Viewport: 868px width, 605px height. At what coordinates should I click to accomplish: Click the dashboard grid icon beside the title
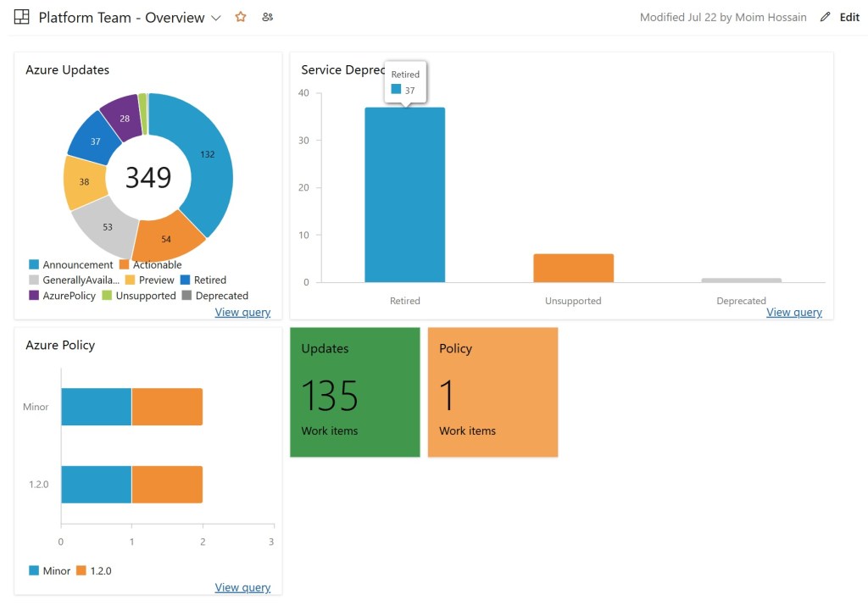pos(22,17)
